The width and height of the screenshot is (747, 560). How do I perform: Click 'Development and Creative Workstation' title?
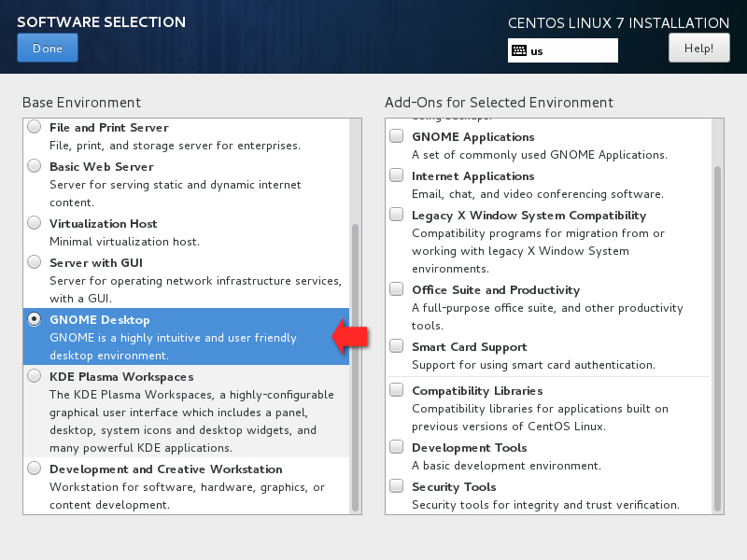[166, 469]
